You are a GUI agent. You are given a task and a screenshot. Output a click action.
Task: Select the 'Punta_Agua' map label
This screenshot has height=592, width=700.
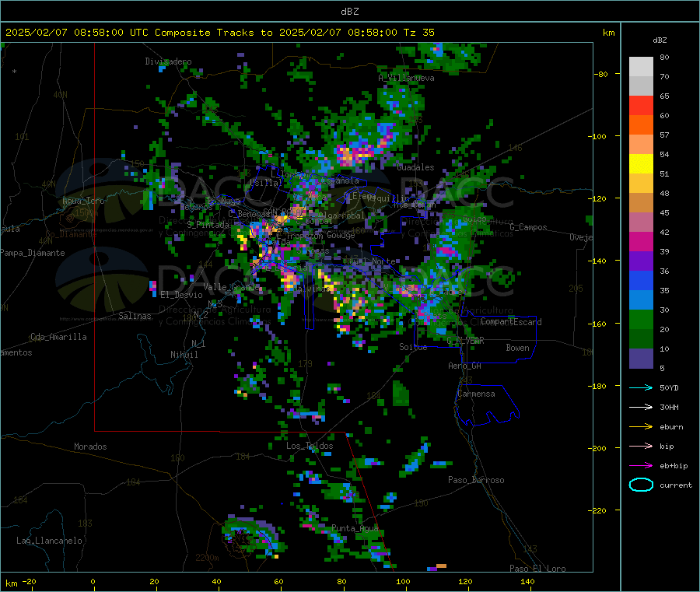(355, 529)
